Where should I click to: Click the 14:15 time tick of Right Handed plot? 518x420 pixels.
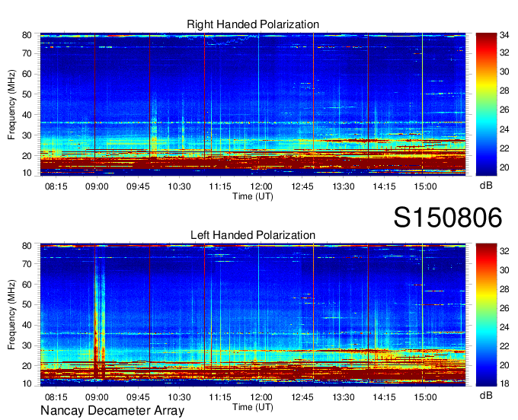[384, 186]
